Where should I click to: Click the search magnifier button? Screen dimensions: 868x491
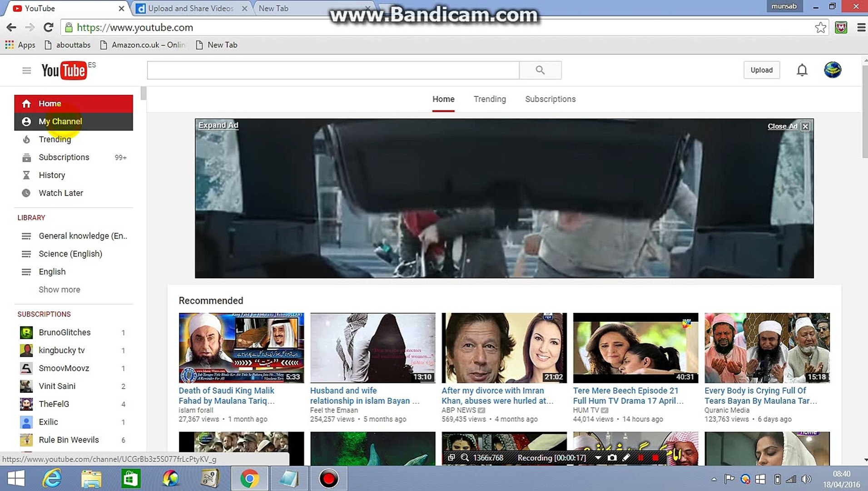pos(540,70)
